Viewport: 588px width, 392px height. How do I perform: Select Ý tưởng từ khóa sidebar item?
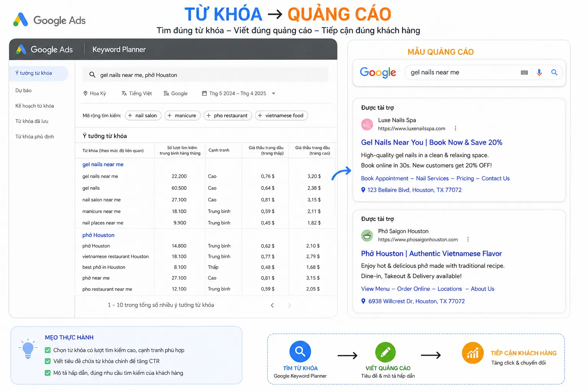39,73
